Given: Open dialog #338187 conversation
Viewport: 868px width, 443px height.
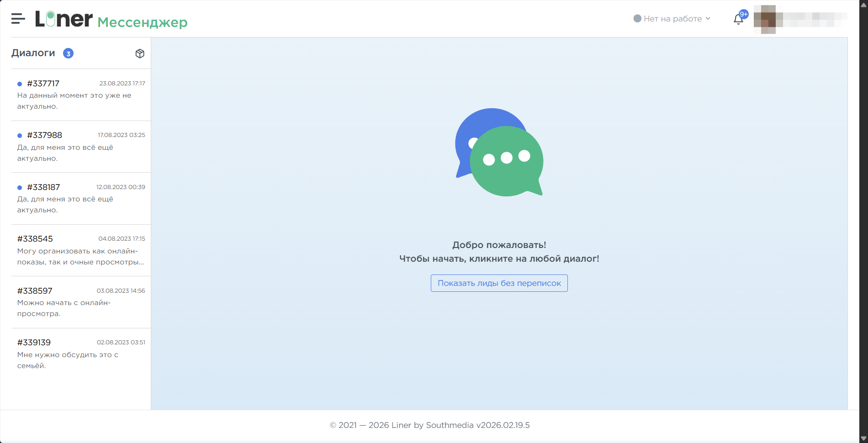Looking at the screenshot, I should (x=81, y=199).
